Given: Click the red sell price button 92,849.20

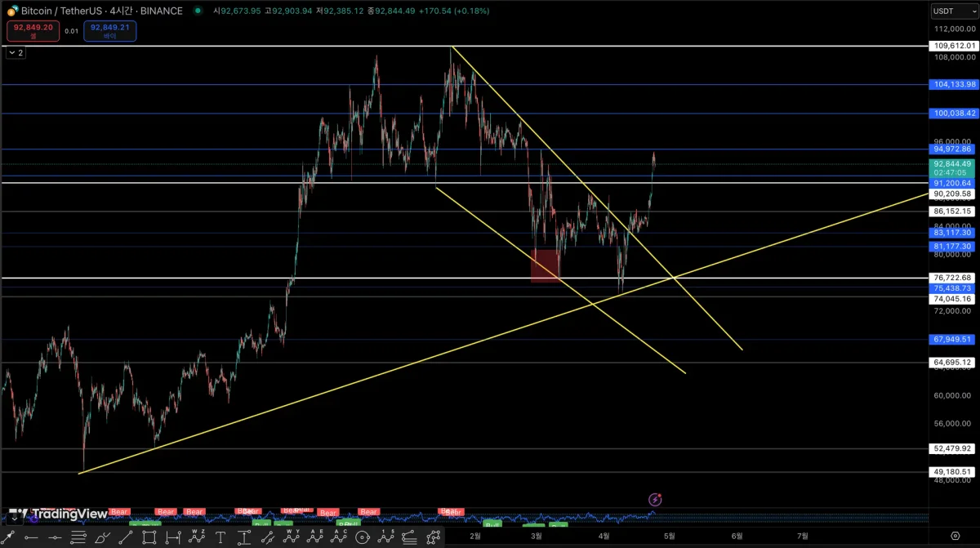Looking at the screenshot, I should (x=33, y=31).
